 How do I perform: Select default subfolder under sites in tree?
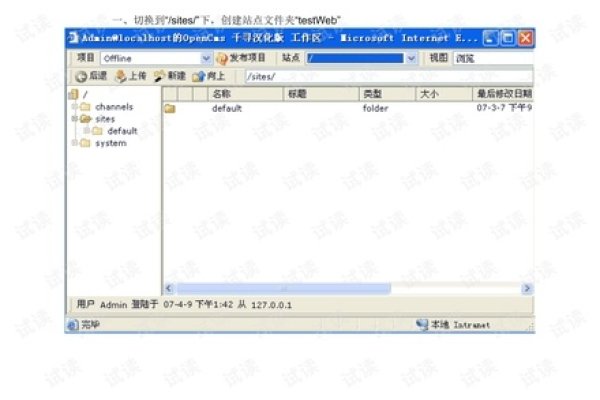point(122,131)
